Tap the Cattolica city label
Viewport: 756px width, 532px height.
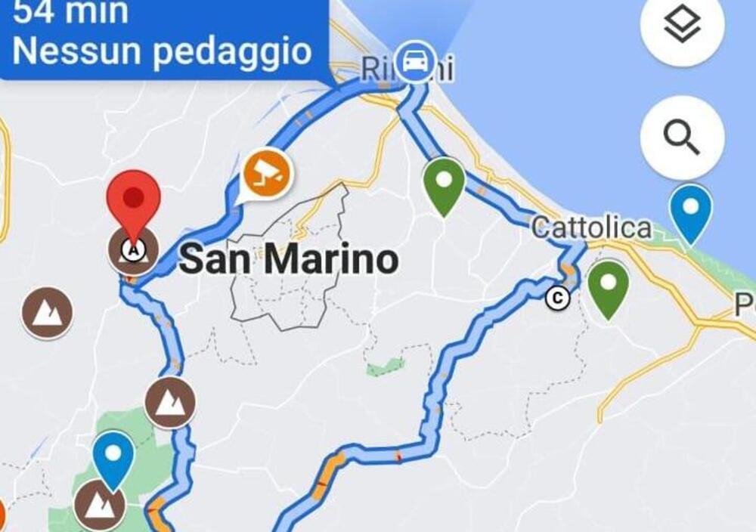point(592,228)
